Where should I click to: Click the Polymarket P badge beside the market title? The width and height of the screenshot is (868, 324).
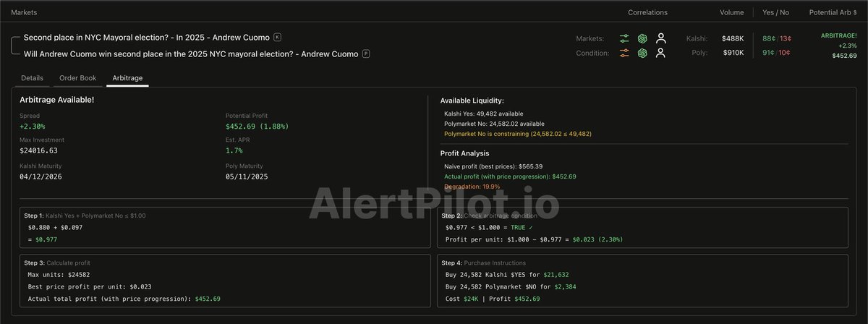click(x=366, y=54)
